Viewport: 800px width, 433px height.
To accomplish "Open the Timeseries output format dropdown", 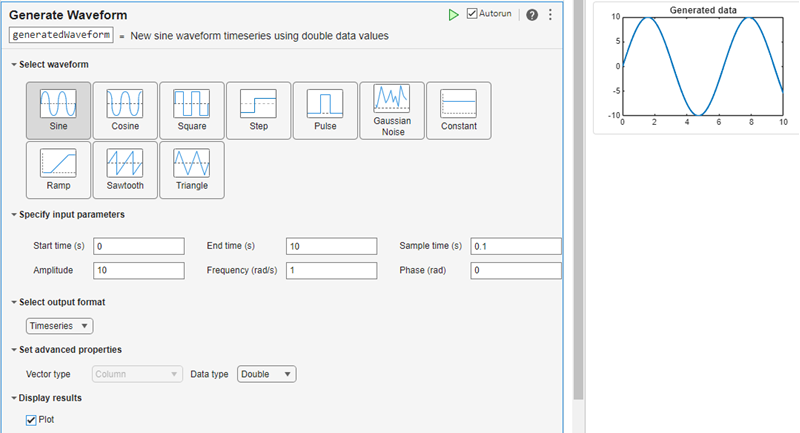I will [59, 325].
